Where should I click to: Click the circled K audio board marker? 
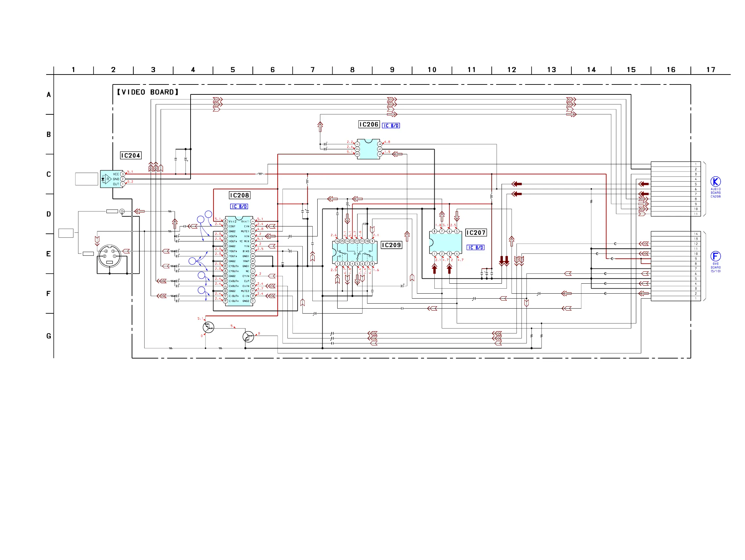[x=715, y=182]
